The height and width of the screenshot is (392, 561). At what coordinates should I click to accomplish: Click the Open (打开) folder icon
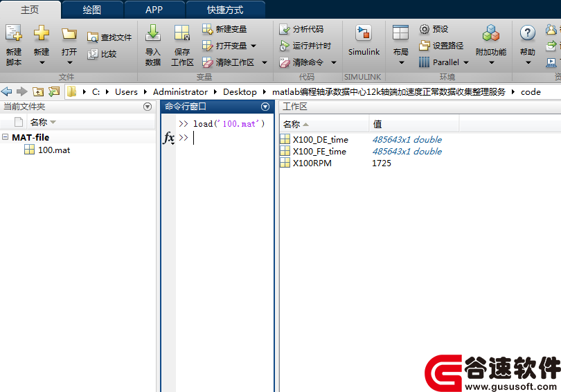[x=69, y=34]
